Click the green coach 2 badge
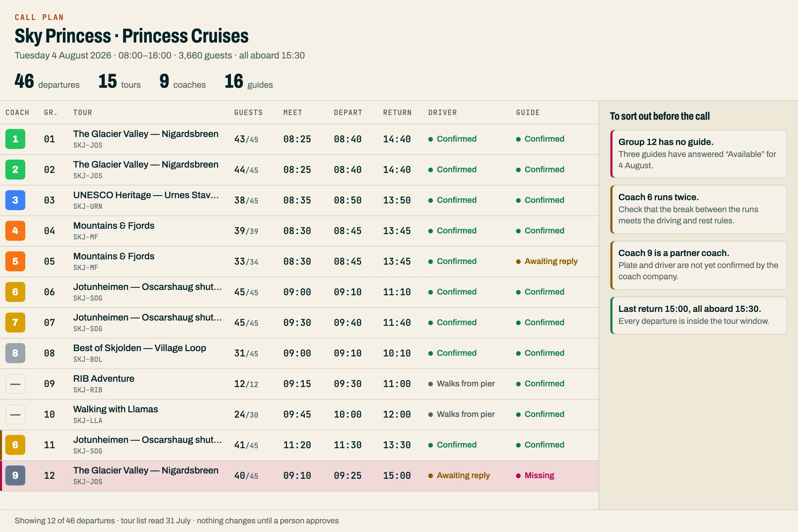 pos(15,170)
